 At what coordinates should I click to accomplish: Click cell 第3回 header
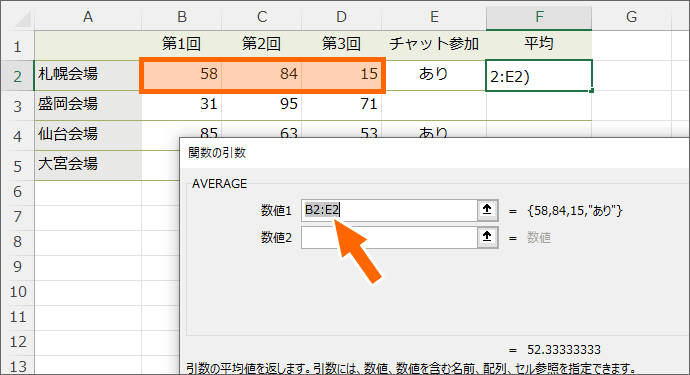[341, 44]
